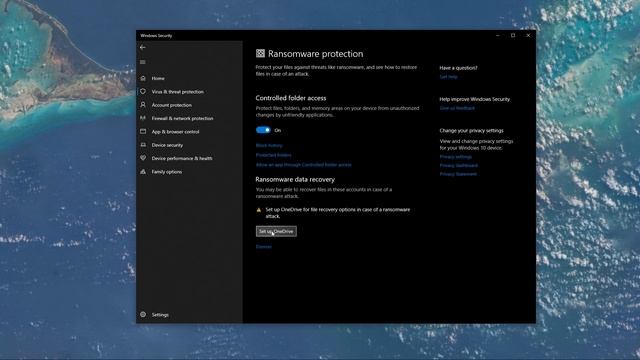The image size is (640, 360).
Task: Click the Windows Security window title
Action: 156,36
